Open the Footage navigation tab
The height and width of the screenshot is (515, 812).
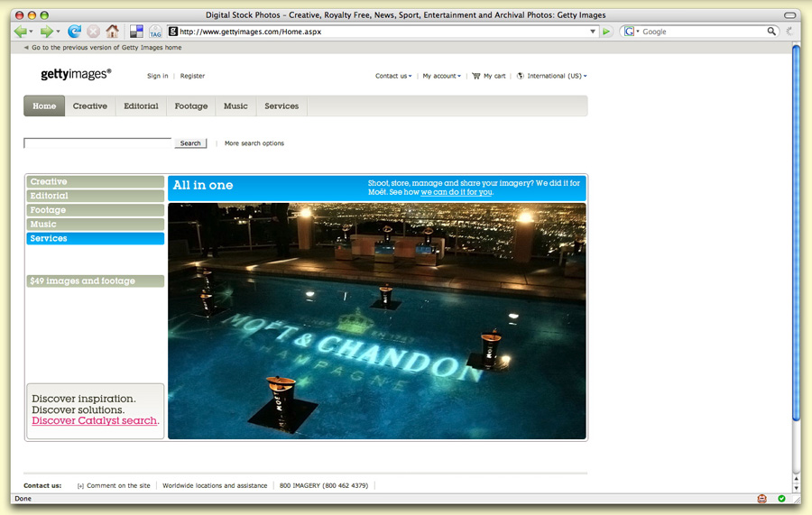190,106
